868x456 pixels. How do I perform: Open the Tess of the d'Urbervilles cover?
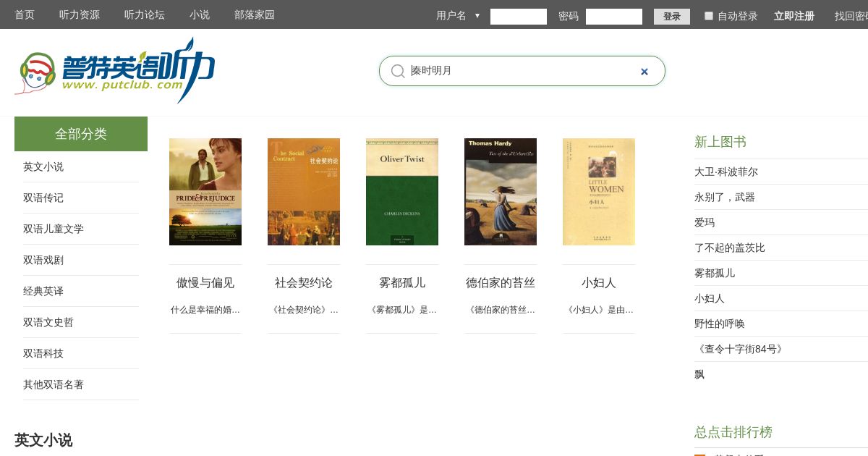coord(501,192)
